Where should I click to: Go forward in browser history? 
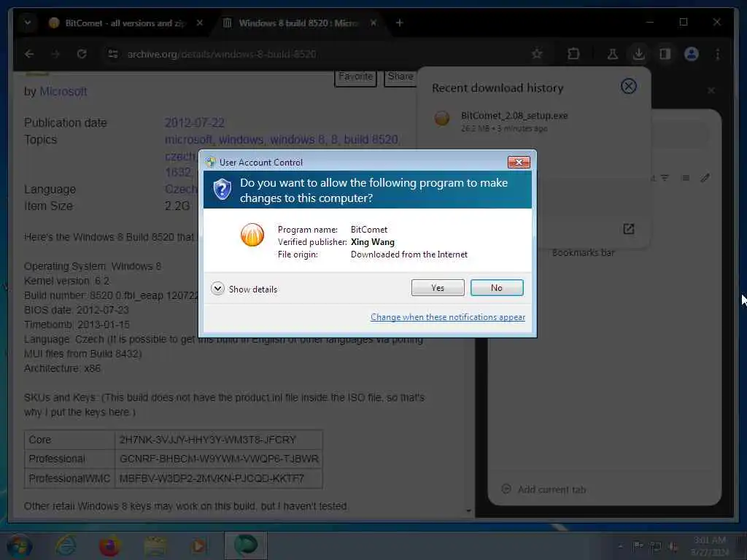point(55,54)
